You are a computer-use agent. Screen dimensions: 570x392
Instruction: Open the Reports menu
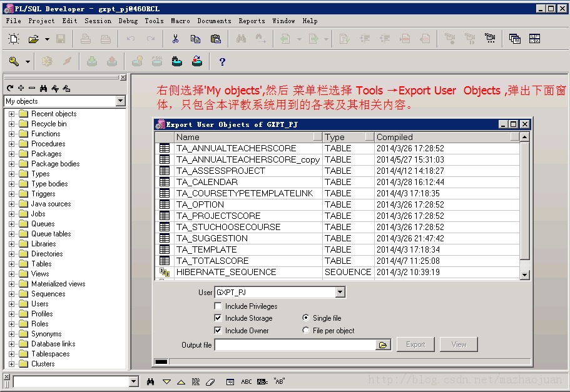point(252,21)
